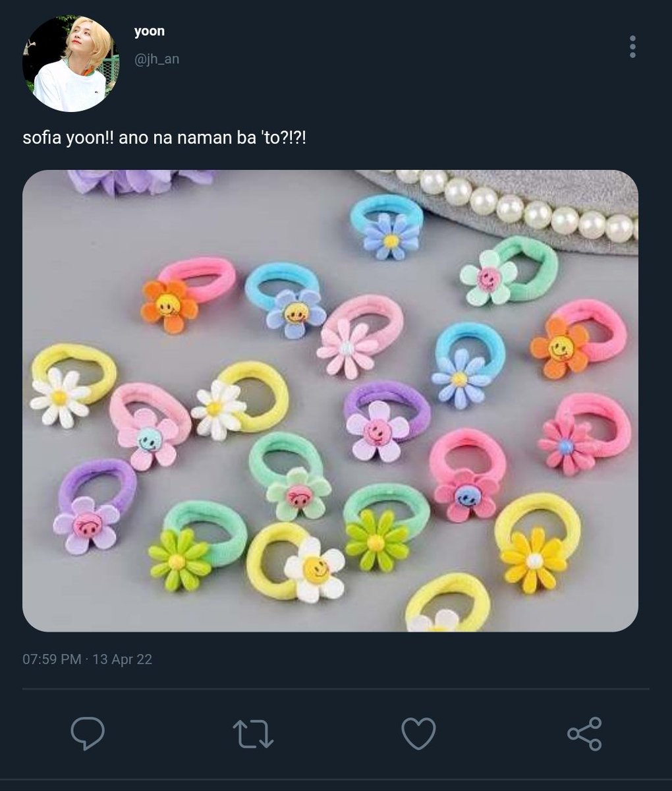This screenshot has width=672, height=791.
Task: Open the @jh_an handle link
Action: pos(157,59)
